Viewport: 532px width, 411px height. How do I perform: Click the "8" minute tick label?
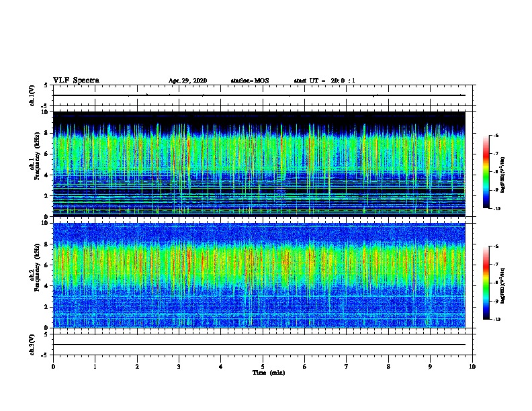point(388,367)
